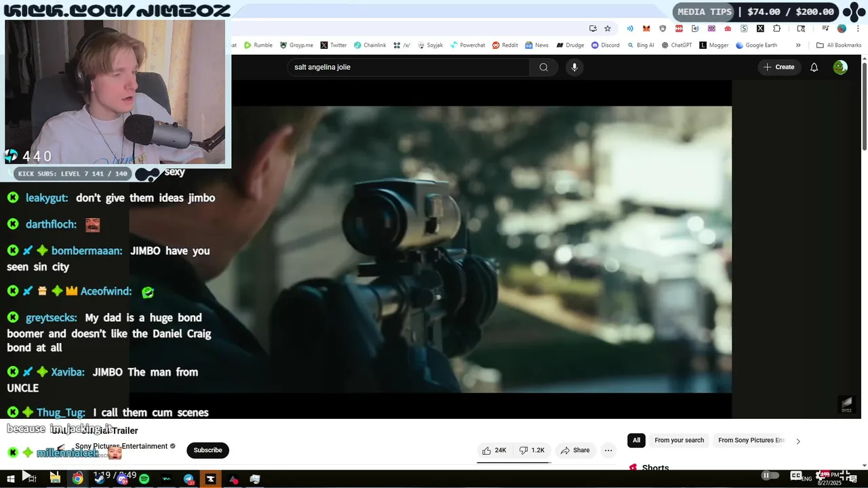Click the speaker volume extension icon
The image size is (868, 488).
tap(695, 28)
